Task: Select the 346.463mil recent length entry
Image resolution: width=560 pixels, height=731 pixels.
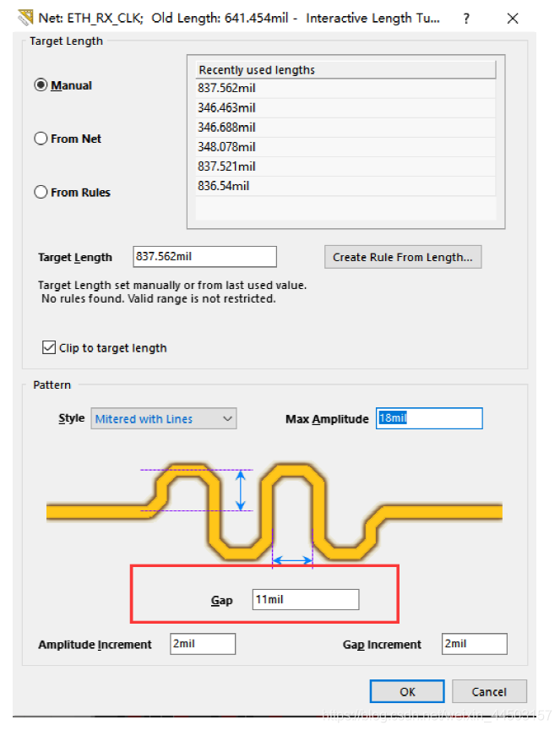Action: (x=226, y=108)
